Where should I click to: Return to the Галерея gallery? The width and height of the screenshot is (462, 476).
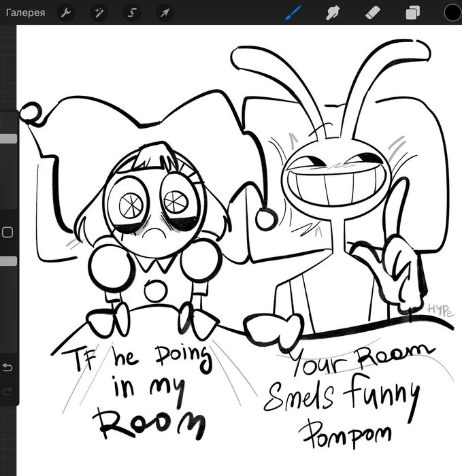tap(25, 13)
